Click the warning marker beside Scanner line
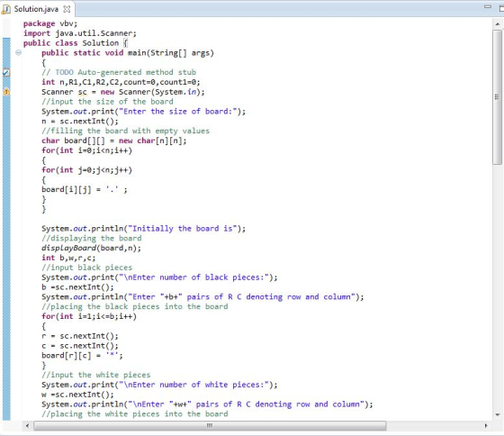The width and height of the screenshot is (504, 436). (6, 92)
